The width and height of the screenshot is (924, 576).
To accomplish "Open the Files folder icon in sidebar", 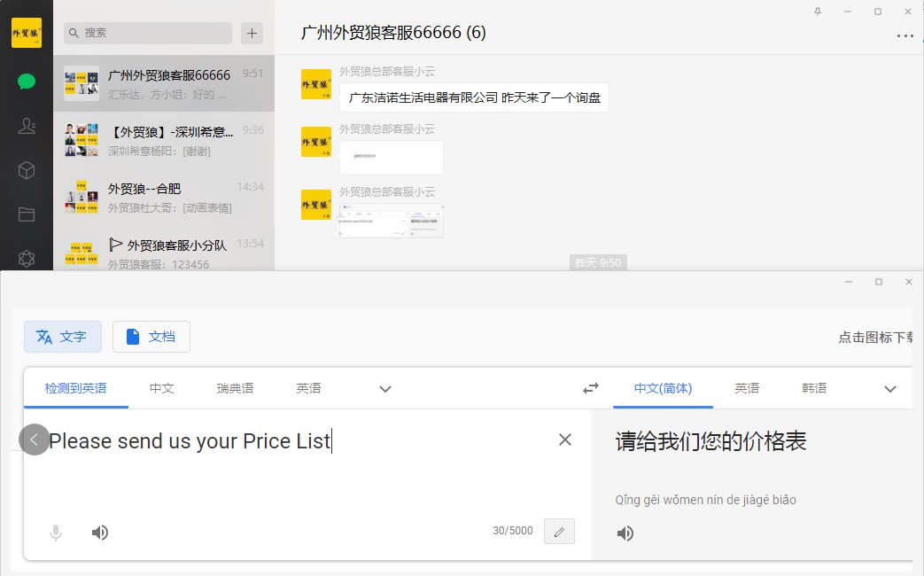I will (27, 214).
